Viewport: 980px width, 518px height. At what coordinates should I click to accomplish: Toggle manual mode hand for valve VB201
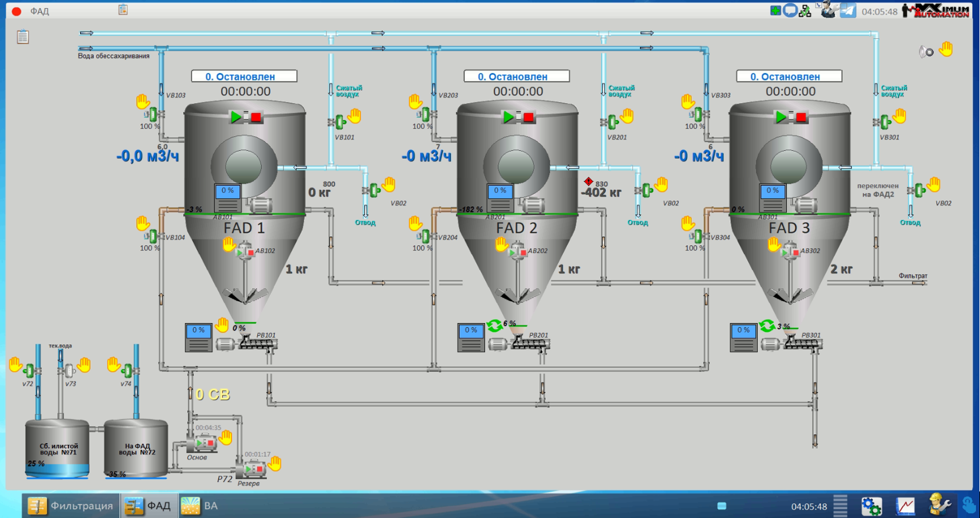click(x=626, y=116)
